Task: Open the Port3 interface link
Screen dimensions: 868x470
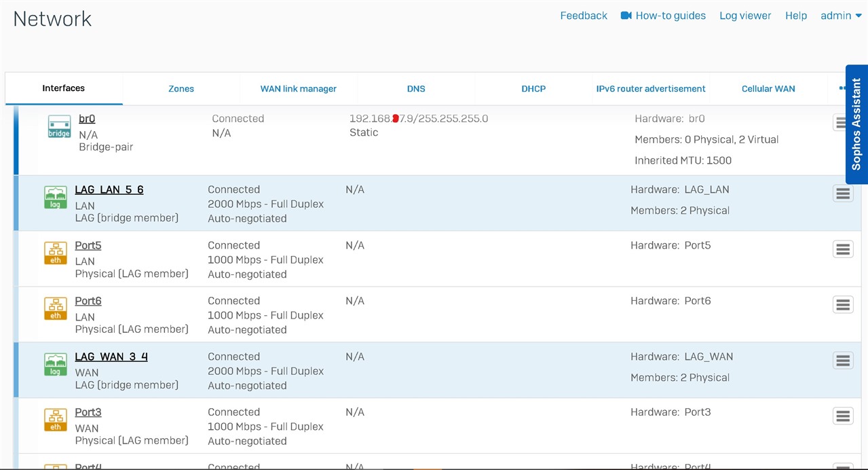Action: tap(88, 413)
